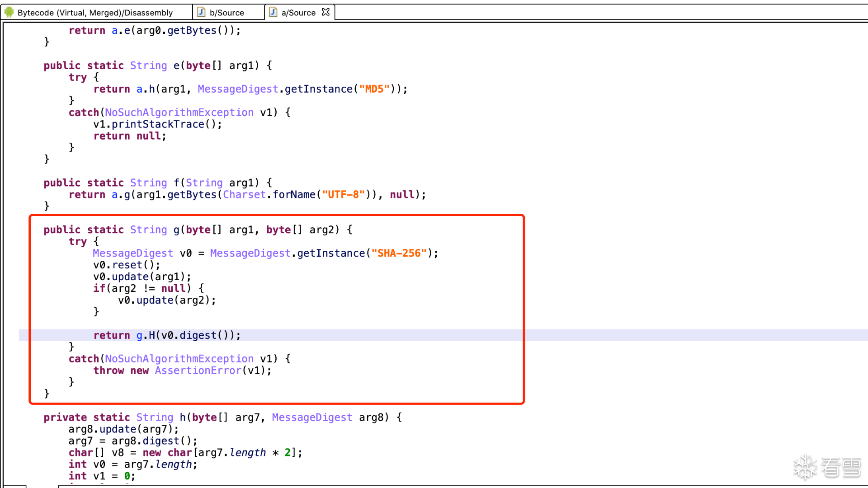868x488 pixels.
Task: Click the getBytes call on the top line
Action: (192, 30)
